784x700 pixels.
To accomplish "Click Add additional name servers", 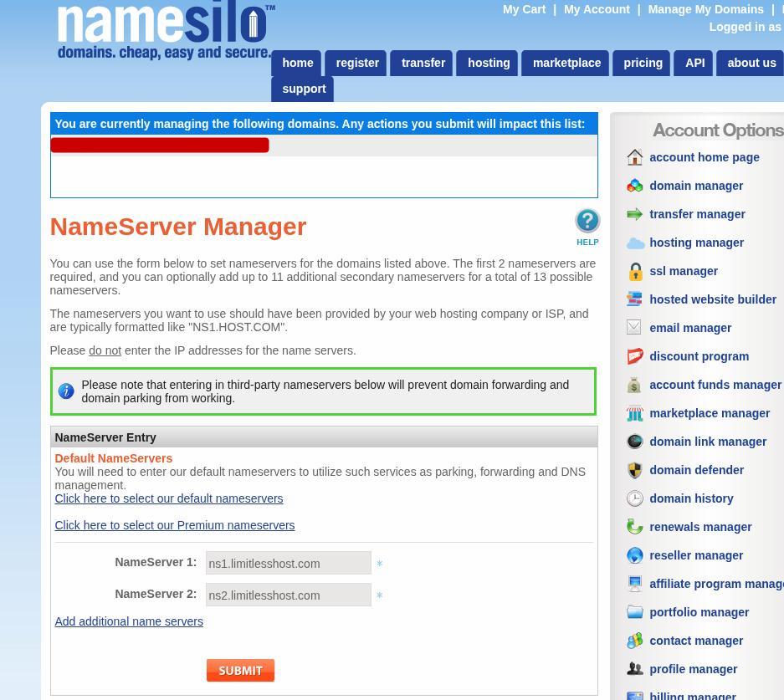I will point(129,621).
